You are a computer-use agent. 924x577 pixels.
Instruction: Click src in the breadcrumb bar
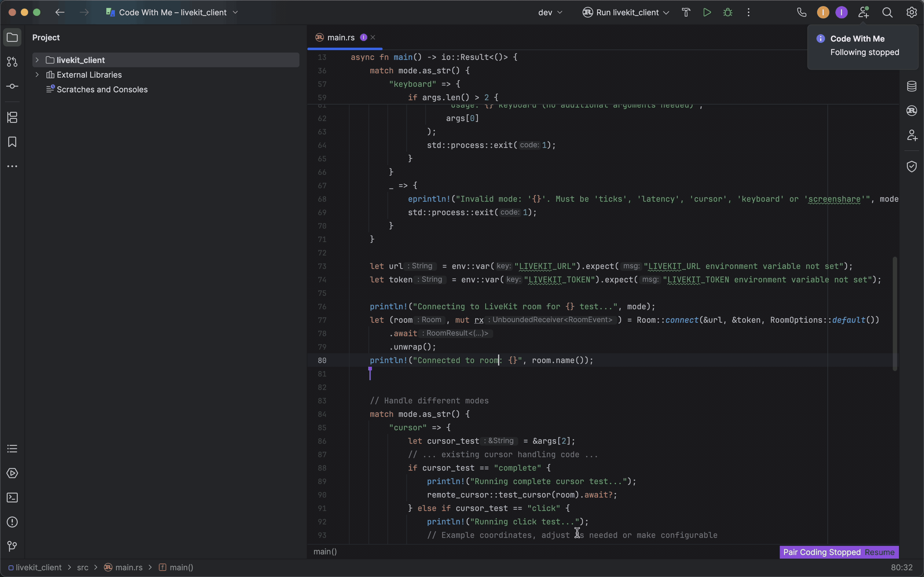[82, 568]
